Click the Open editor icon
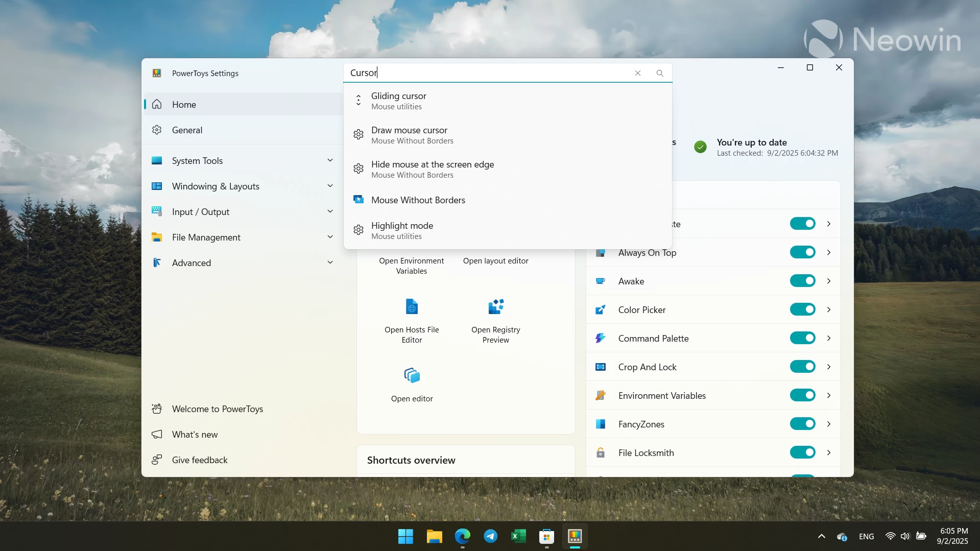The height and width of the screenshot is (551, 980). pyautogui.click(x=412, y=376)
